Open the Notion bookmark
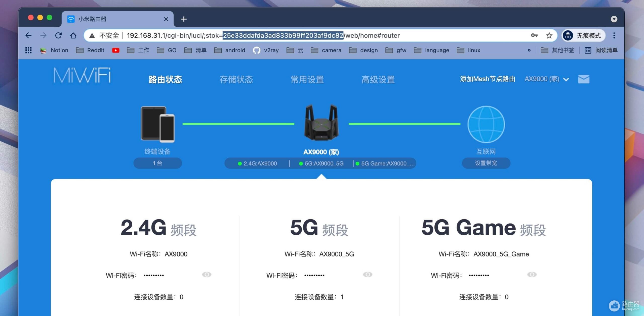The image size is (644, 316). click(54, 50)
